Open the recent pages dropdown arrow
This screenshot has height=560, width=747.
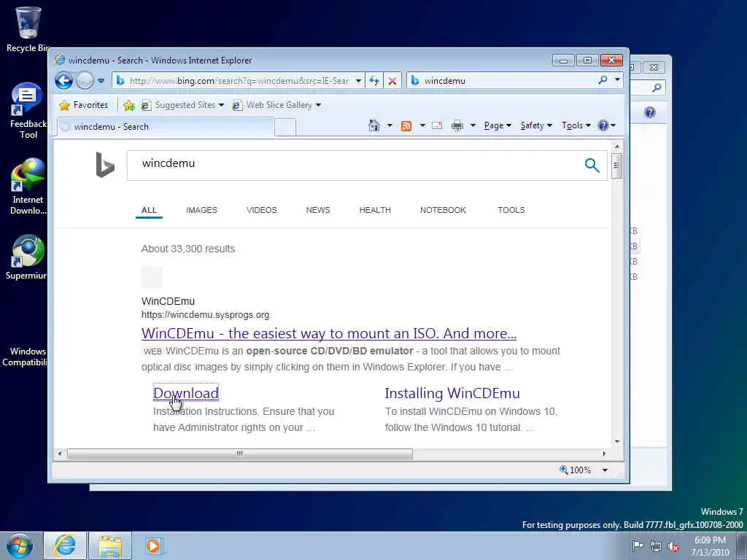pos(101,81)
